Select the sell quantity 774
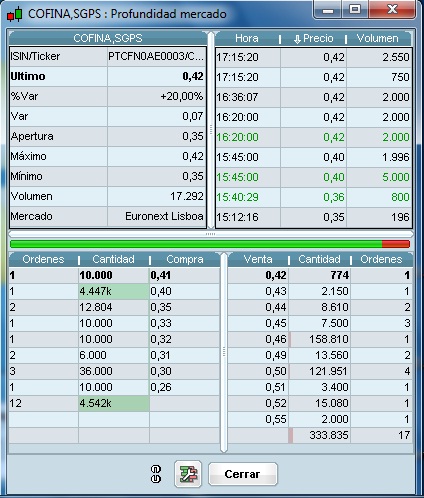 tap(340, 275)
